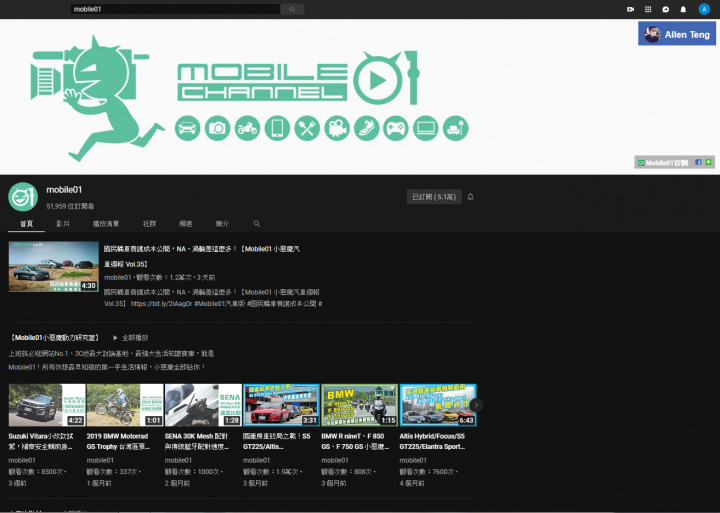Click the 全部播放 play all button
Screen dimensions: 720x513
click(131, 338)
